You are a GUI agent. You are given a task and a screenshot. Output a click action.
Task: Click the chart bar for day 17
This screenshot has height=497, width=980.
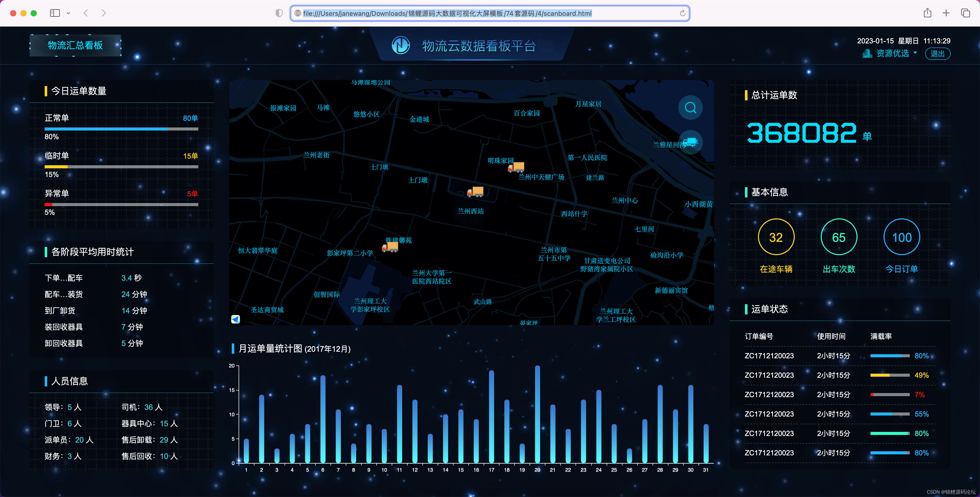pos(492,417)
